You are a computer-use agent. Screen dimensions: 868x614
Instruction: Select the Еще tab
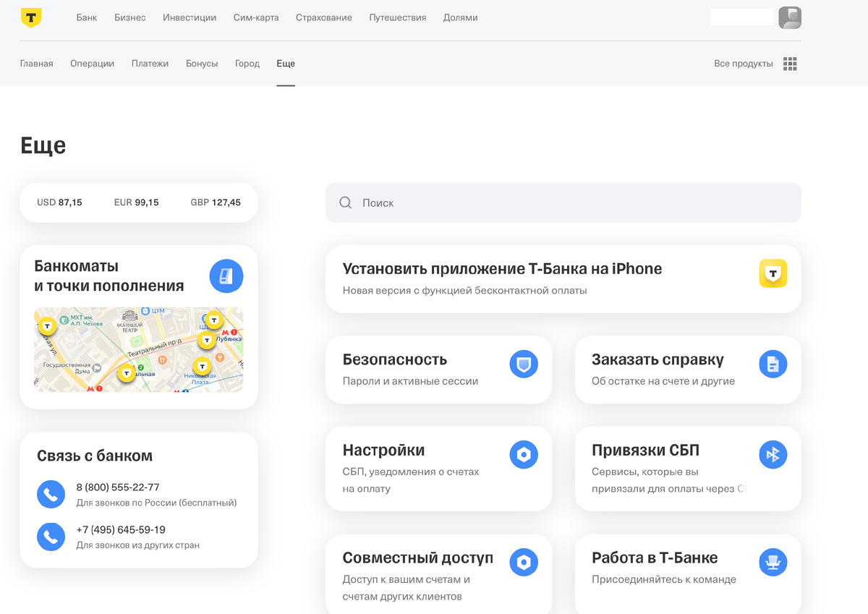[x=286, y=64]
